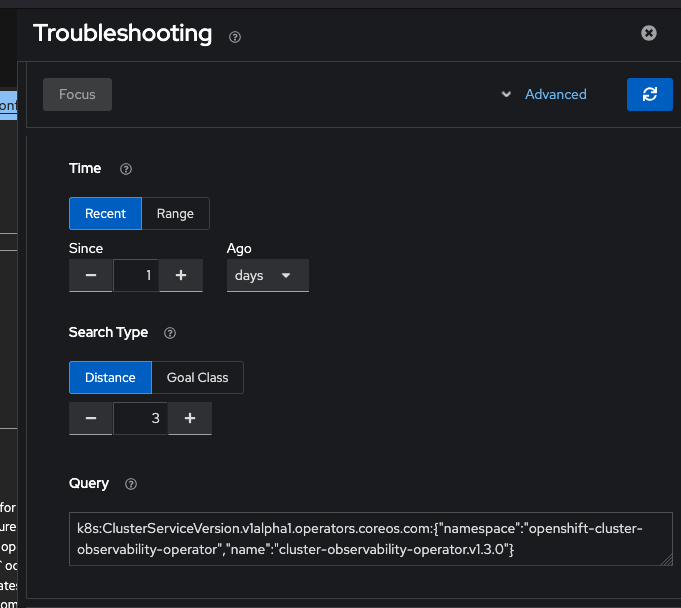Click inside the Query text area
The height and width of the screenshot is (608, 681).
pyautogui.click(x=370, y=539)
